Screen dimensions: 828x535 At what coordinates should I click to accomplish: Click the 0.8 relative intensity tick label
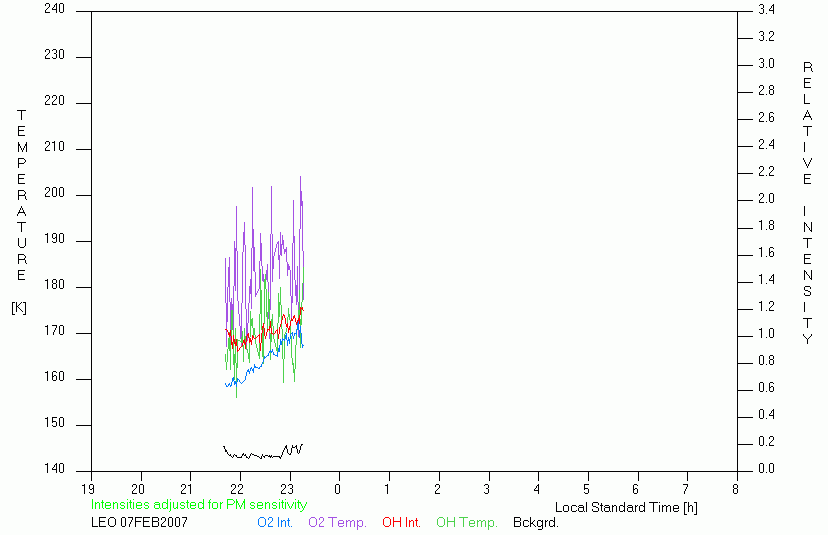click(766, 361)
